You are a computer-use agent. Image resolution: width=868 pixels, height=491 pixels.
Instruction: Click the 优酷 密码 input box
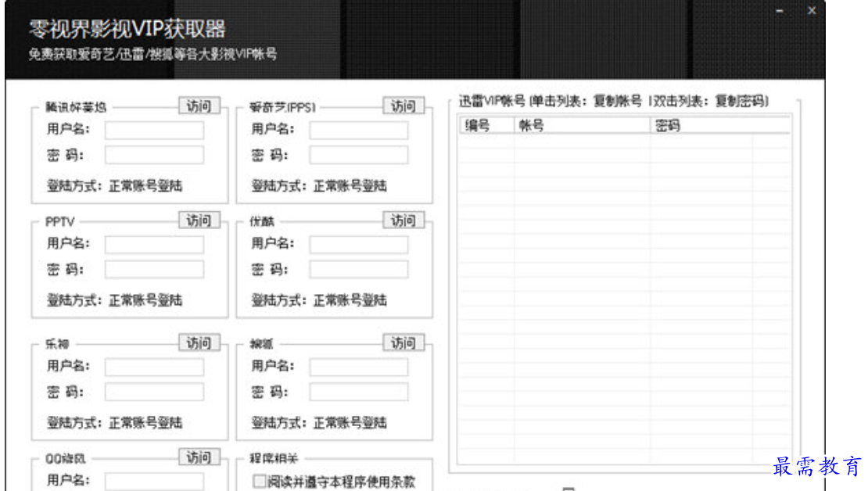click(x=359, y=270)
